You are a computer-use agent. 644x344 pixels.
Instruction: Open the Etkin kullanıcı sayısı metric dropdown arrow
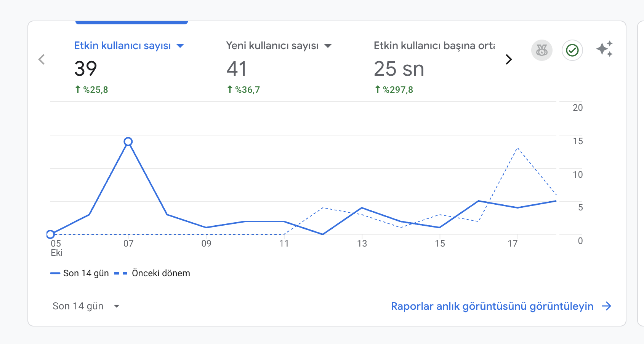(180, 46)
